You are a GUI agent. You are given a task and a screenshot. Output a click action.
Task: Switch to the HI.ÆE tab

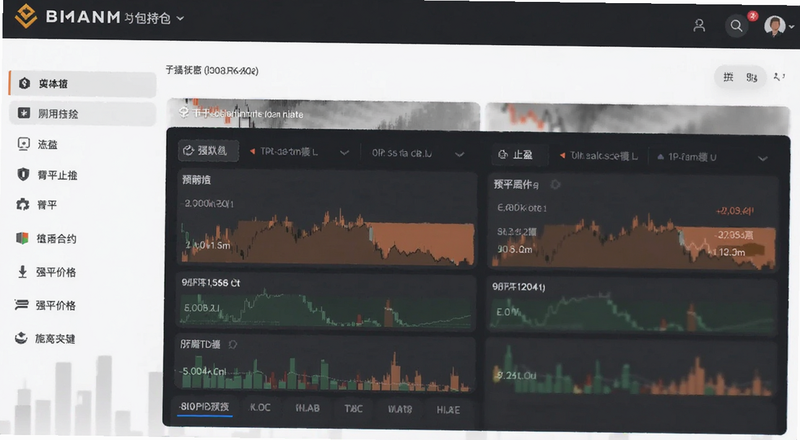pyautogui.click(x=448, y=410)
